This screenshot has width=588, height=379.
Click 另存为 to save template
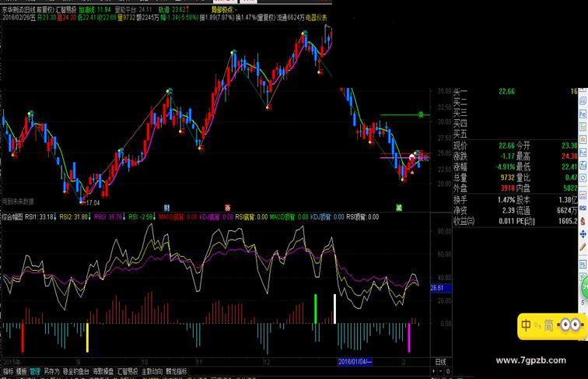(x=51, y=371)
